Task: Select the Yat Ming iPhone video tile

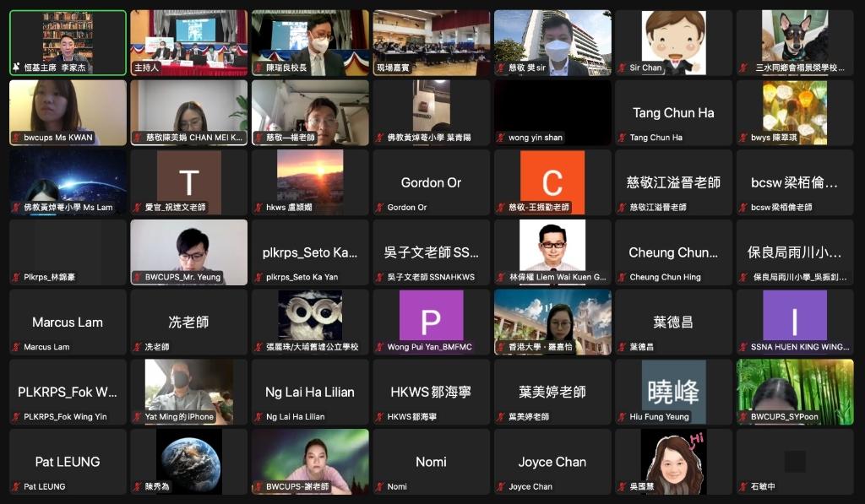Action: [189, 391]
